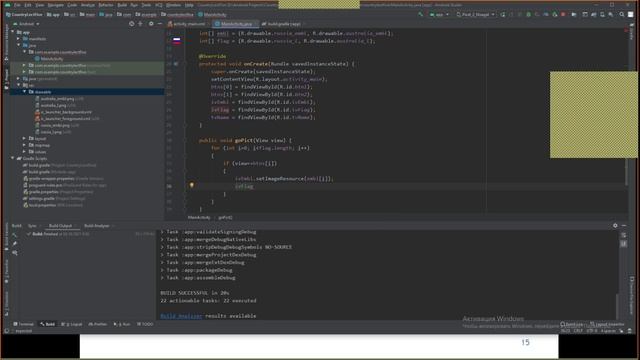The width and height of the screenshot is (640, 360).
Task: Expand the mipmap folder
Action: 24,145
